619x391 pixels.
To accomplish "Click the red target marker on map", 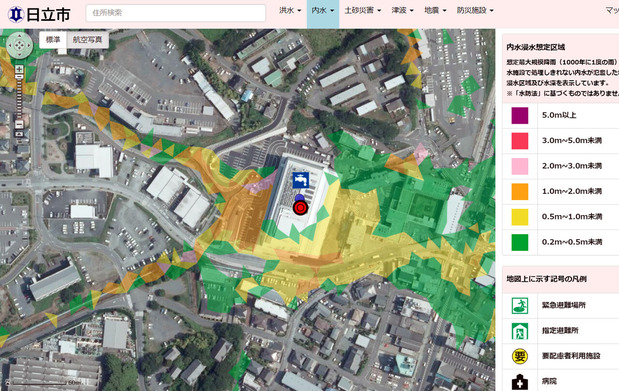I will (300, 208).
